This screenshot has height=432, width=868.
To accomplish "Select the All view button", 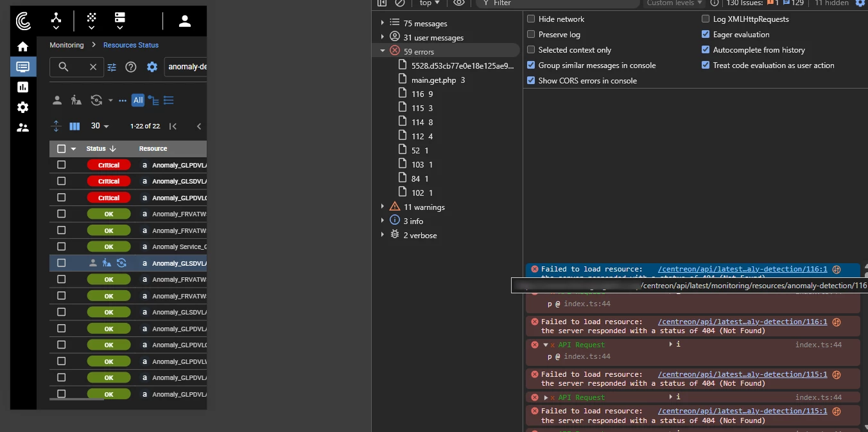I will pos(138,100).
